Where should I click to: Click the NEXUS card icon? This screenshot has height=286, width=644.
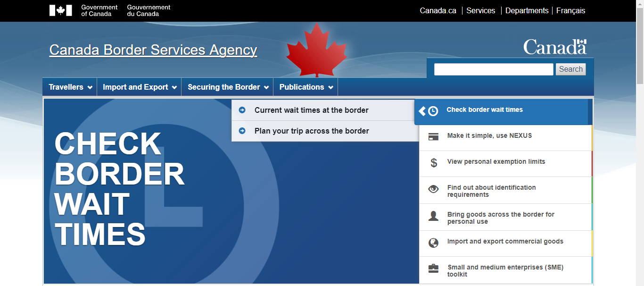(433, 137)
